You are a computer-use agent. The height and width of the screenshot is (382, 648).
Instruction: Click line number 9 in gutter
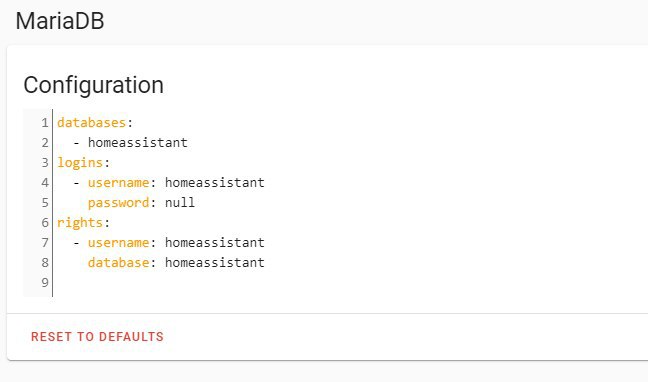pos(45,283)
